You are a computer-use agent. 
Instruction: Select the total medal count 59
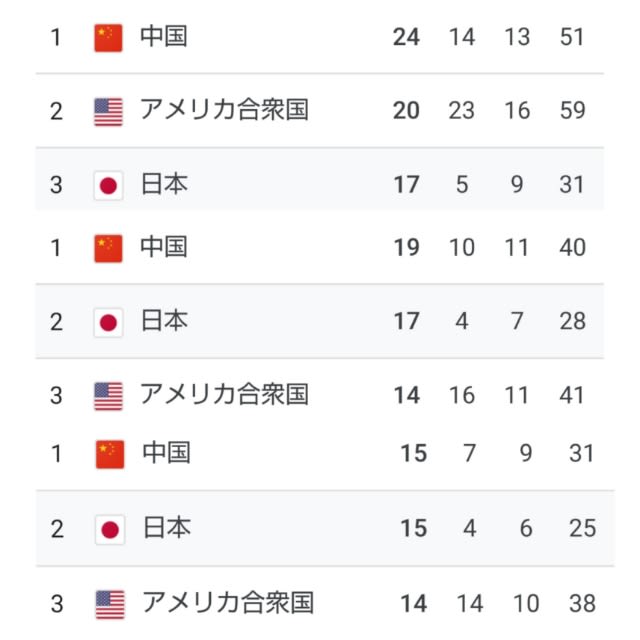(573, 110)
